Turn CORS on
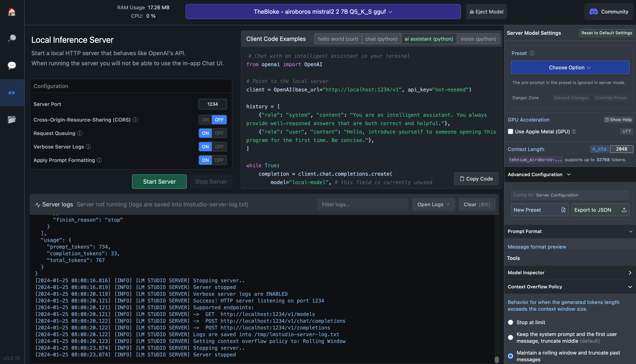The width and height of the screenshot is (636, 364). [x=205, y=120]
